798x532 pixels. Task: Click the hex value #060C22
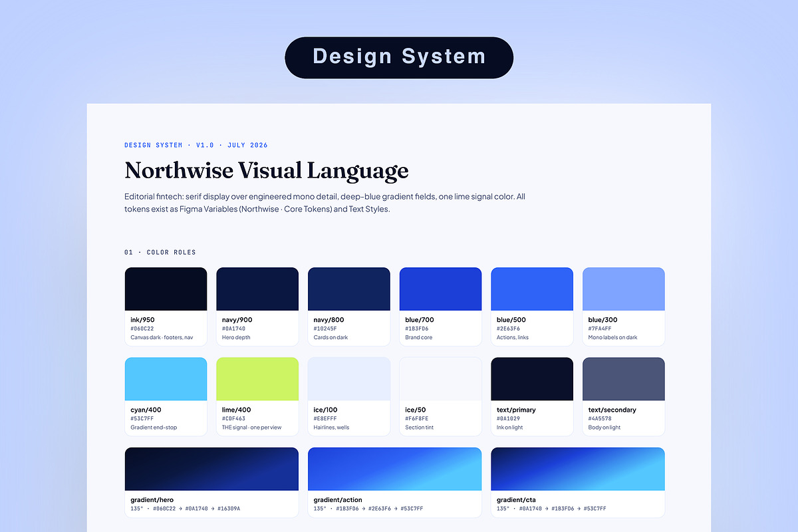(142, 329)
